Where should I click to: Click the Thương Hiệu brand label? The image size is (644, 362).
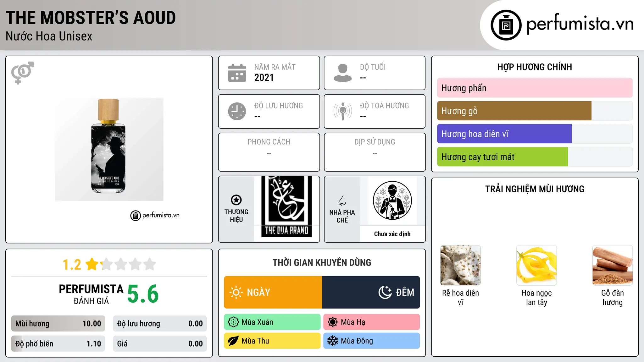(236, 216)
